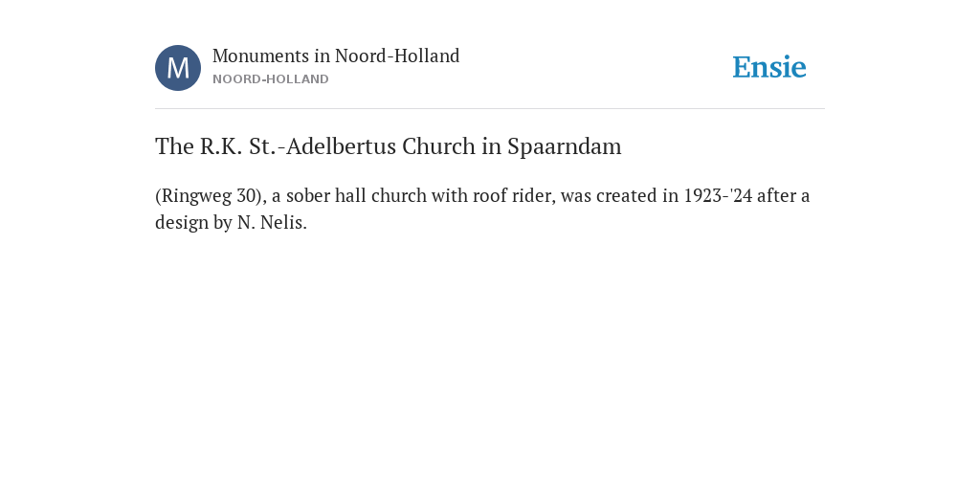Viewport: 980px width, 490px height.
Task: Click the horizontal divider under the header
Action: pyautogui.click(x=490, y=109)
